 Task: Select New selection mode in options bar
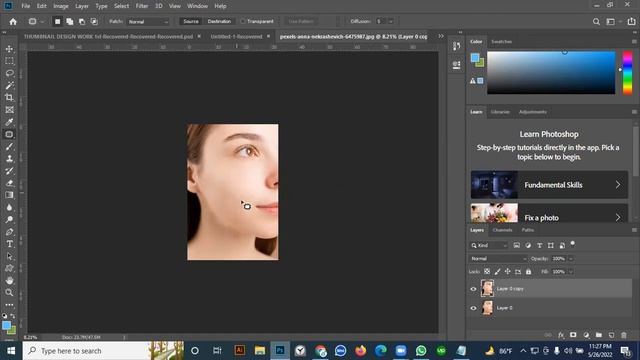coord(58,22)
